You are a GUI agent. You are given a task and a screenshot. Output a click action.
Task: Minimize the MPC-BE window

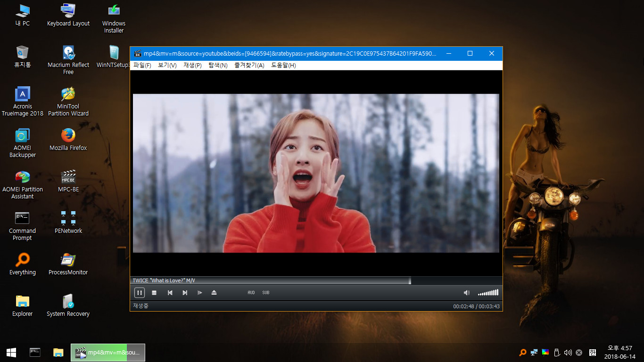[449, 53]
